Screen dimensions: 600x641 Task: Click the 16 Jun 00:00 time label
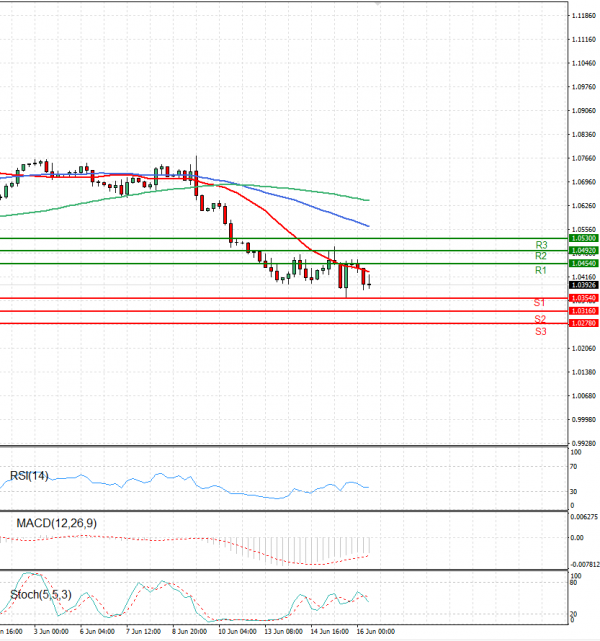[376, 632]
